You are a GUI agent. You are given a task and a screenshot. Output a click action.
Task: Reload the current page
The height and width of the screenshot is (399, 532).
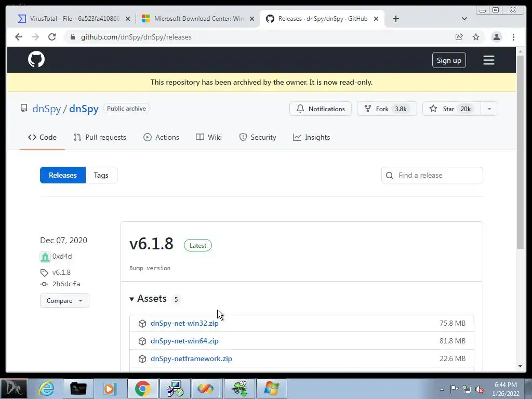pyautogui.click(x=52, y=37)
